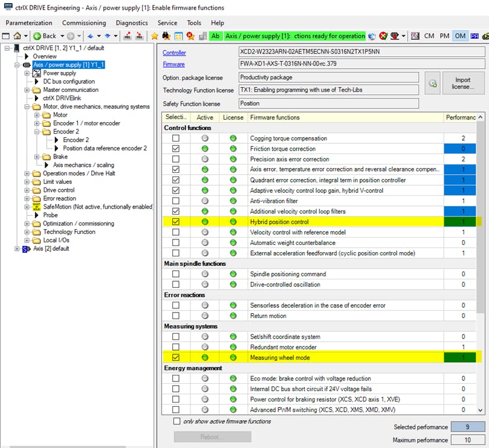Switch to PM mode in toolbar
This screenshot has width=489, height=448.
[444, 36]
